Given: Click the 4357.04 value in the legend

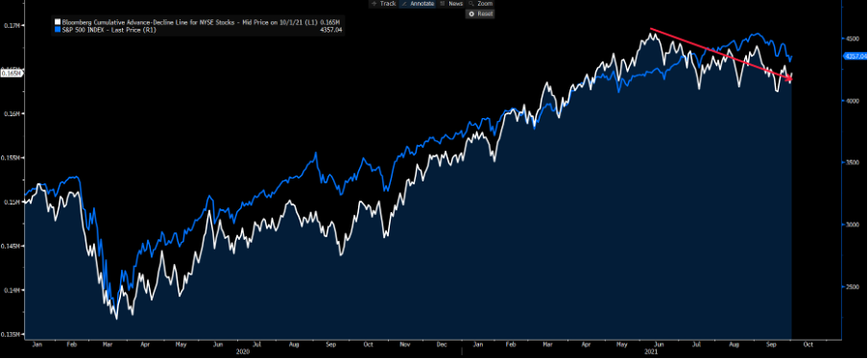Looking at the screenshot, I should pyautogui.click(x=331, y=31).
